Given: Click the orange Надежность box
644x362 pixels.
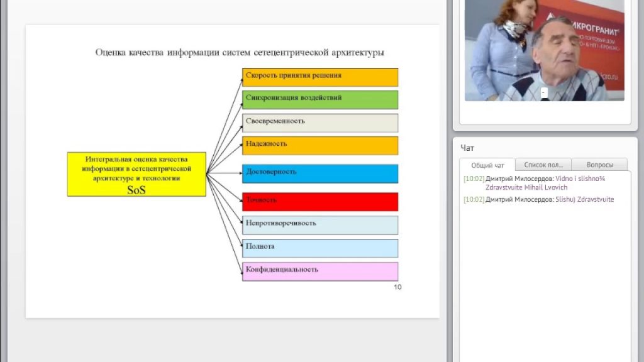Looking at the screenshot, I should pos(320,146).
